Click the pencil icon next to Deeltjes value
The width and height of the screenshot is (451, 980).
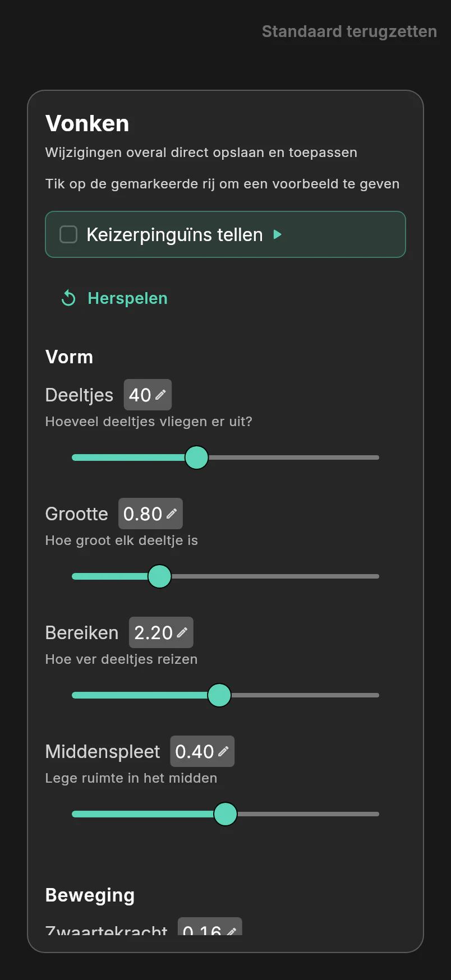coord(160,395)
